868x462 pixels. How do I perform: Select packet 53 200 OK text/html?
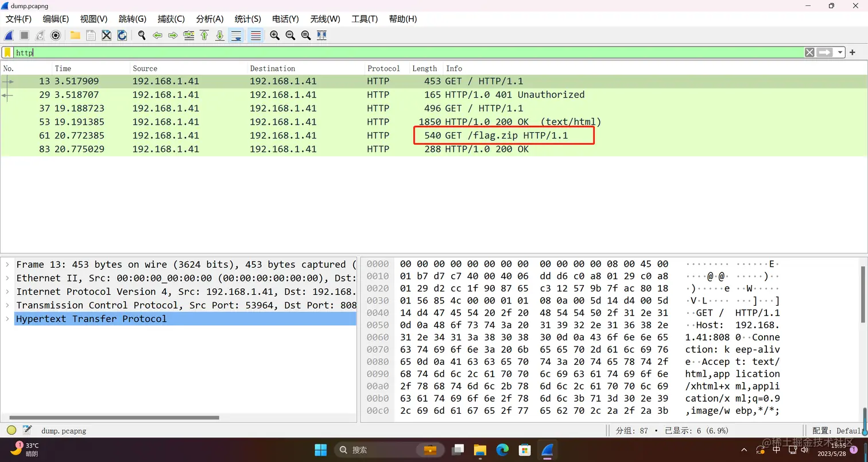(x=434, y=122)
